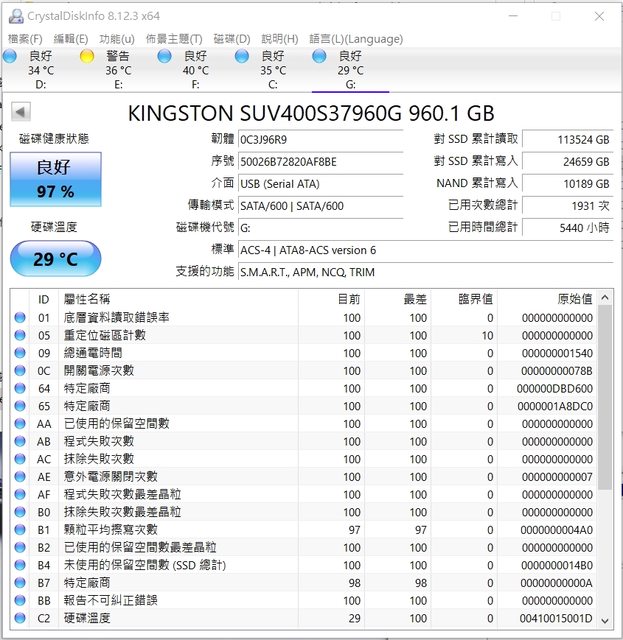Image resolution: width=623 pixels, height=640 pixels.
Task: Click the blue orb beside attribute C2
Action: 20,618
